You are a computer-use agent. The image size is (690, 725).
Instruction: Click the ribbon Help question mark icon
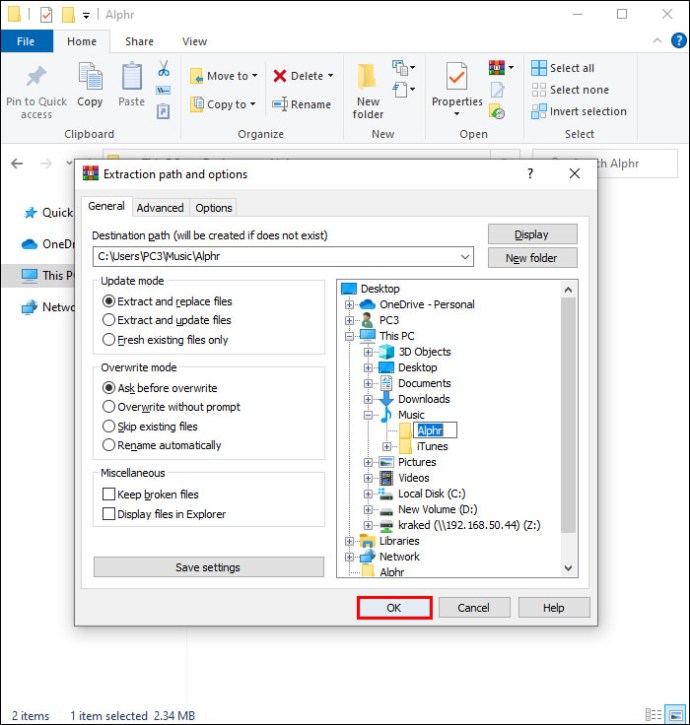point(678,41)
